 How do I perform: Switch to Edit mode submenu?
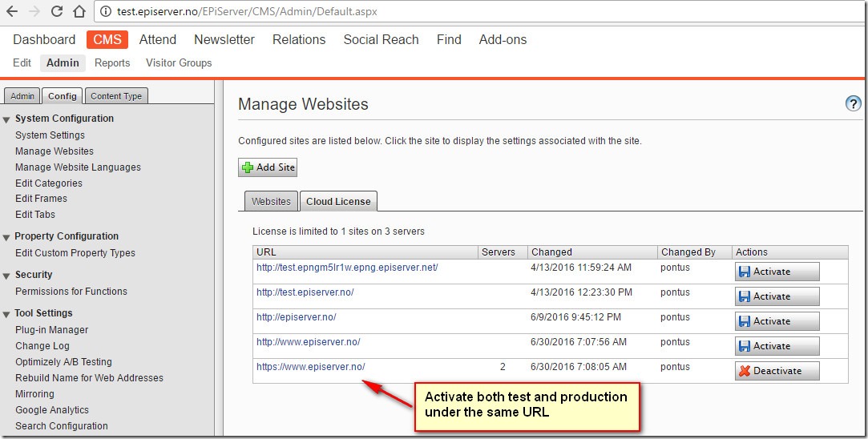22,62
